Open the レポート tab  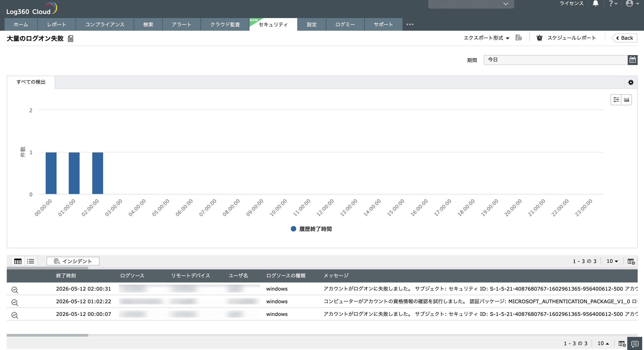[57, 24]
